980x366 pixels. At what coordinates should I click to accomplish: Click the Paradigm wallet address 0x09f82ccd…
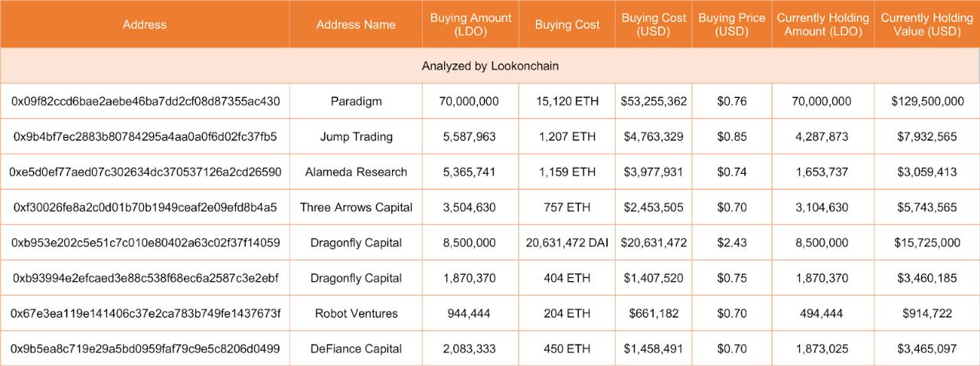(x=145, y=101)
